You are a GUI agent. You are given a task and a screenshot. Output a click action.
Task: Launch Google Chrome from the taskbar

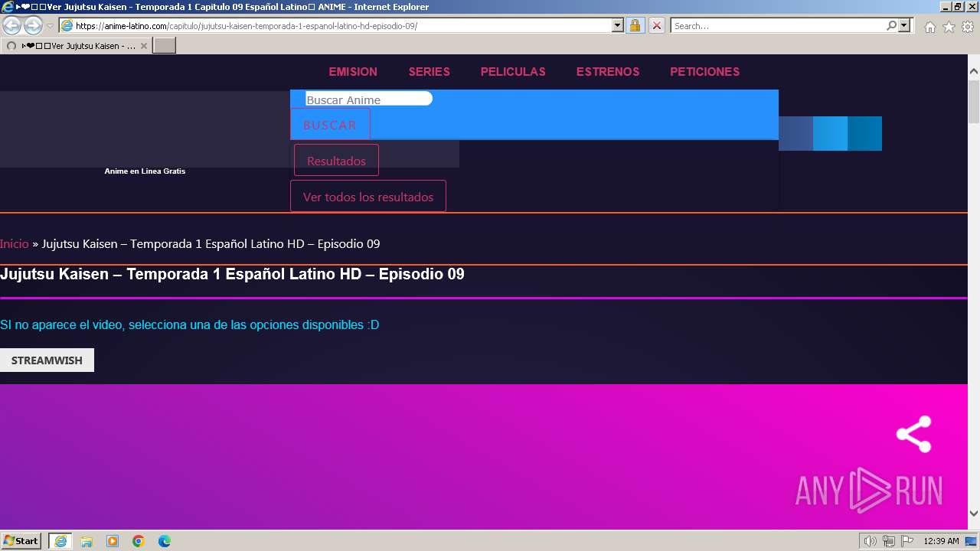139,541
